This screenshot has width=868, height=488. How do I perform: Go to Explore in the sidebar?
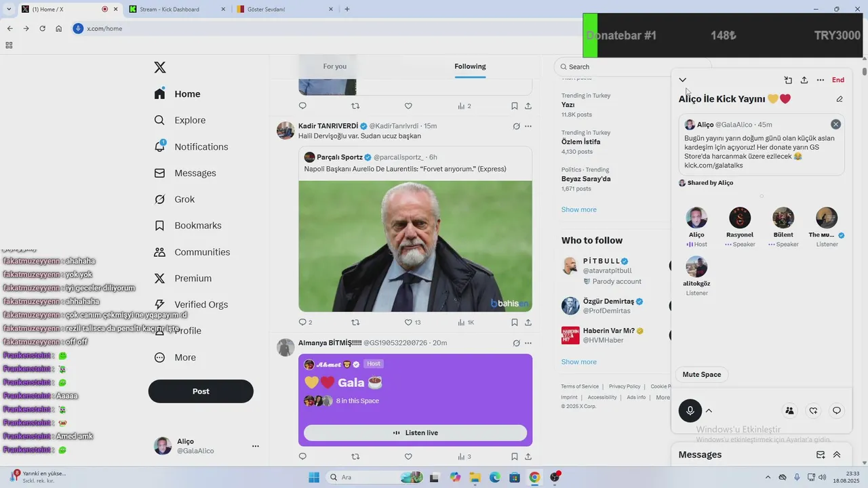coord(180,120)
